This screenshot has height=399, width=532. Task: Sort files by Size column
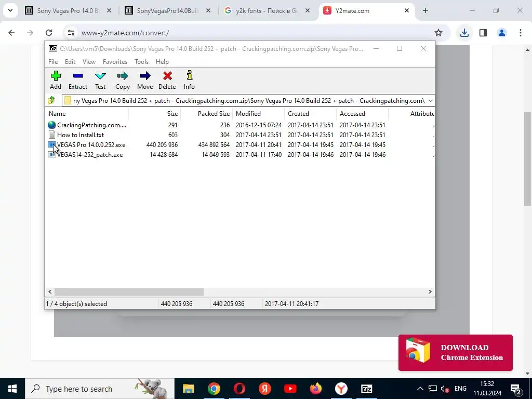tap(154, 114)
